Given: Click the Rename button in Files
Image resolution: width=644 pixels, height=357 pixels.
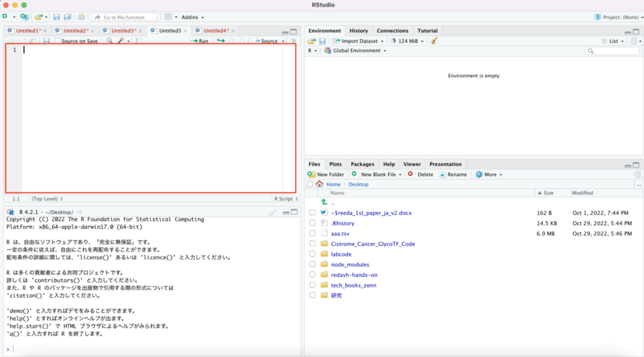Looking at the screenshot, I should (453, 174).
